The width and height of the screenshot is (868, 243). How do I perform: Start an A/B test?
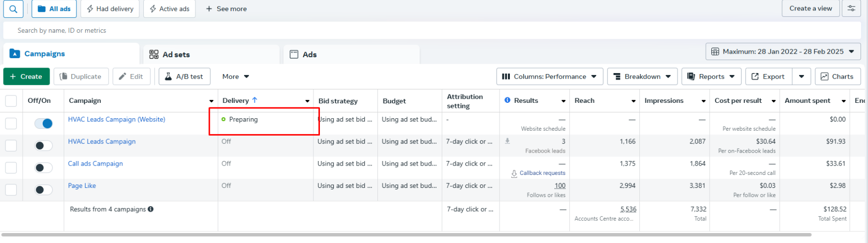pos(184,77)
